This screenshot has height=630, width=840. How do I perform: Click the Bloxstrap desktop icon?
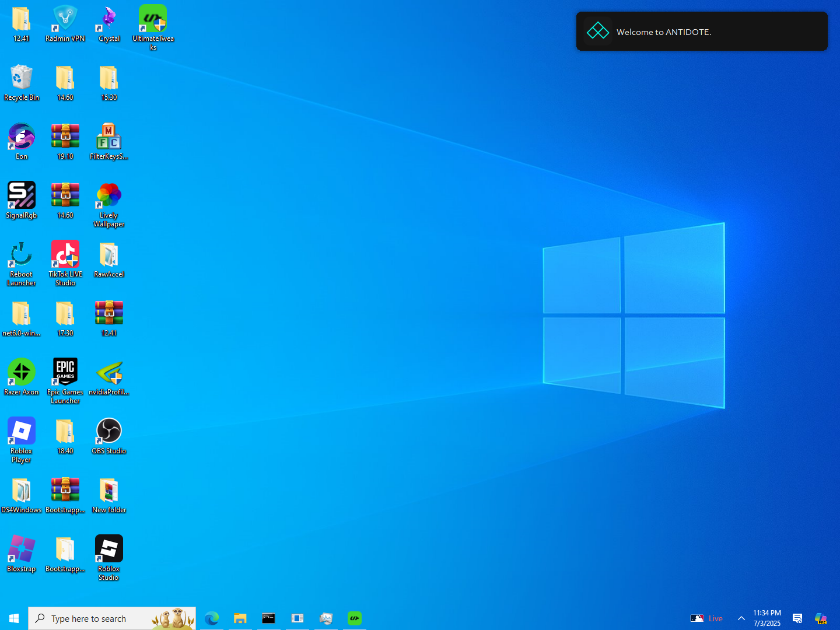point(22,549)
